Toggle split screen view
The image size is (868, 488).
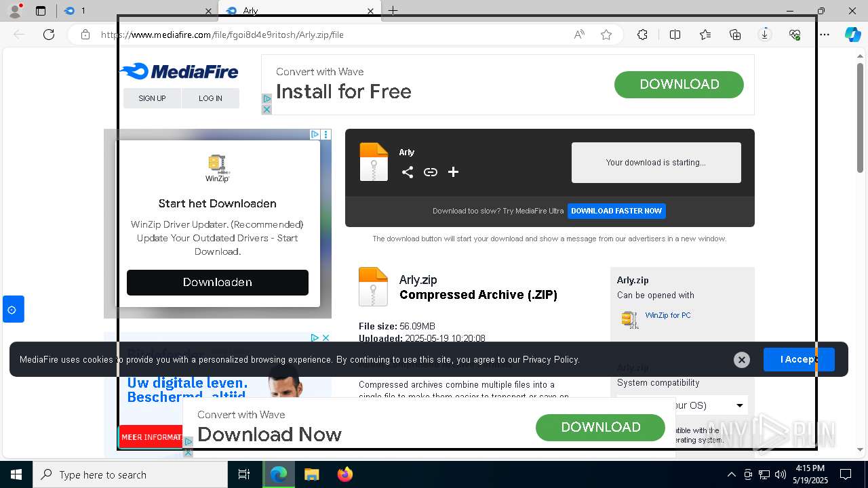click(x=675, y=35)
